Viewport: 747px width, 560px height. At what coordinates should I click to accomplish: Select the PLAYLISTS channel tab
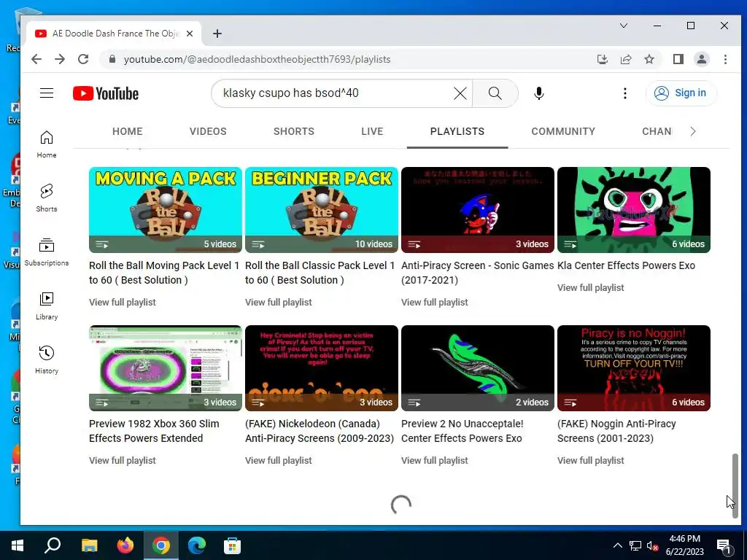point(457,131)
